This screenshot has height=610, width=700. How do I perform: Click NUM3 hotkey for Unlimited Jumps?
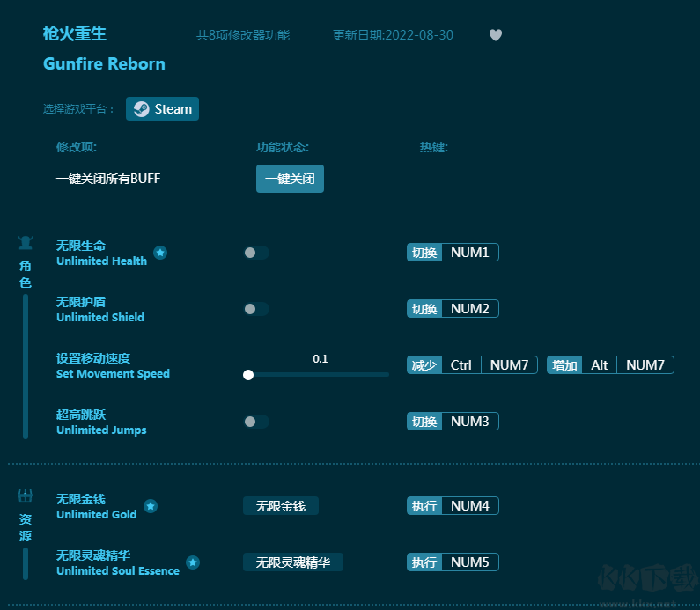click(x=469, y=422)
